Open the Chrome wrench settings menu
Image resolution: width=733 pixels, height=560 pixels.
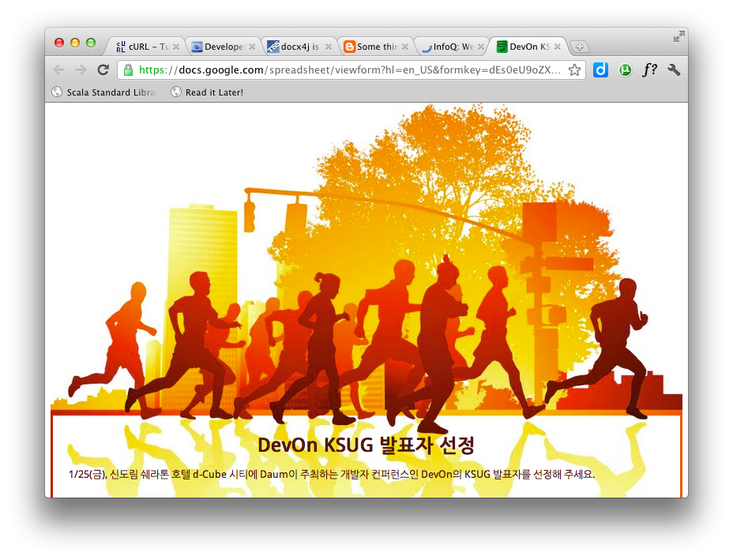click(x=674, y=70)
